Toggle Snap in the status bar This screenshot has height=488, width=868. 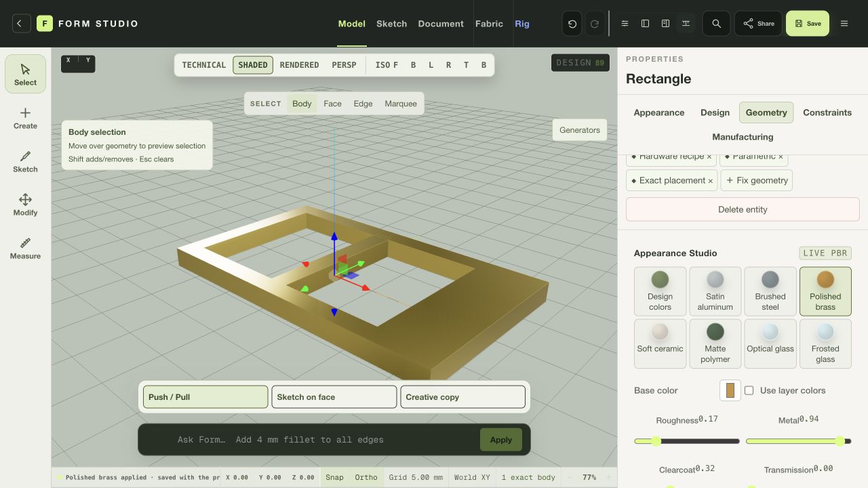pos(335,477)
